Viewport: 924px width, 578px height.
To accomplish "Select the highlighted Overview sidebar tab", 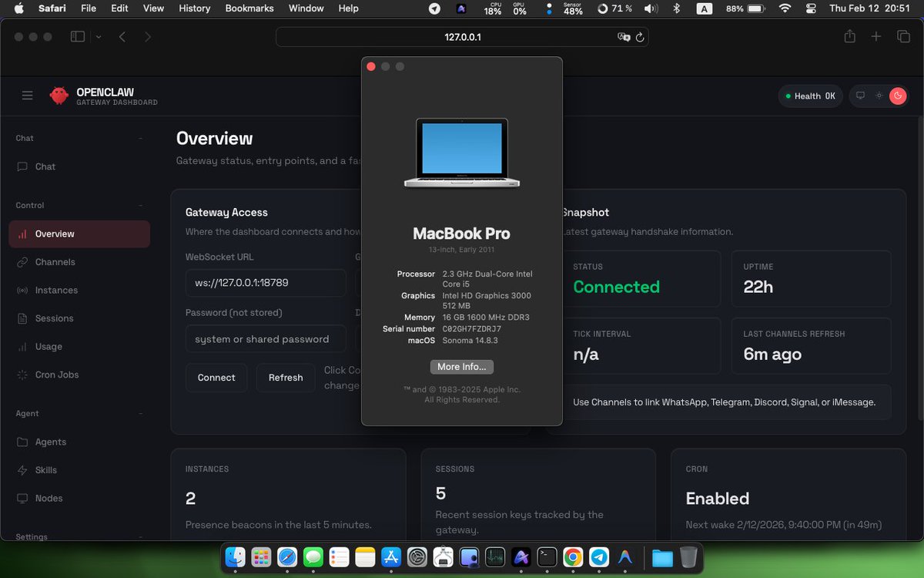I will pyautogui.click(x=79, y=234).
